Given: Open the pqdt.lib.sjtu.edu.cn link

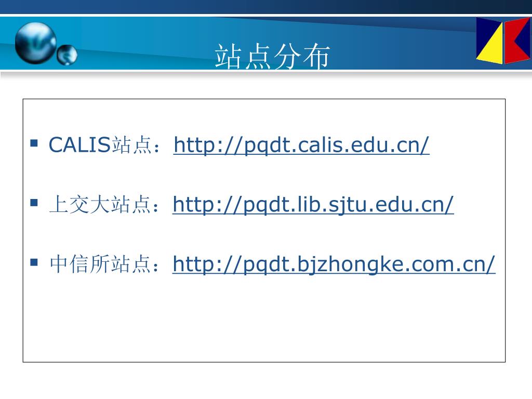Looking at the screenshot, I should [x=313, y=205].
